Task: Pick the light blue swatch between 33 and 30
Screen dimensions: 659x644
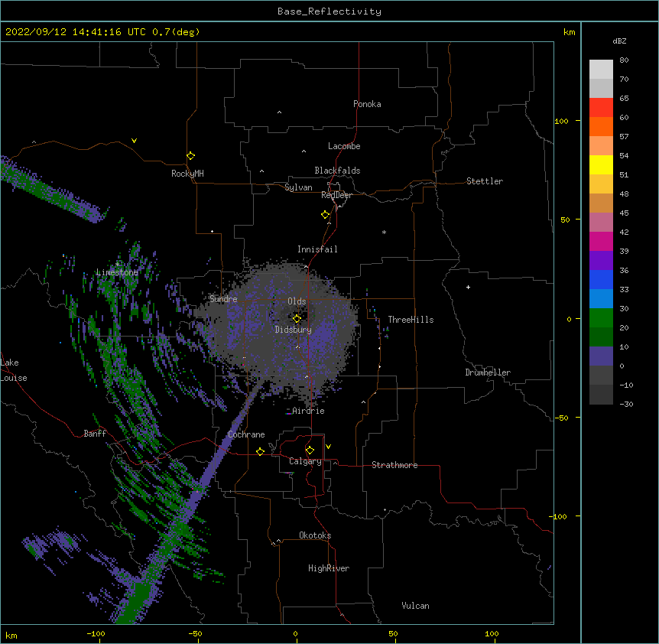Action: (601, 299)
